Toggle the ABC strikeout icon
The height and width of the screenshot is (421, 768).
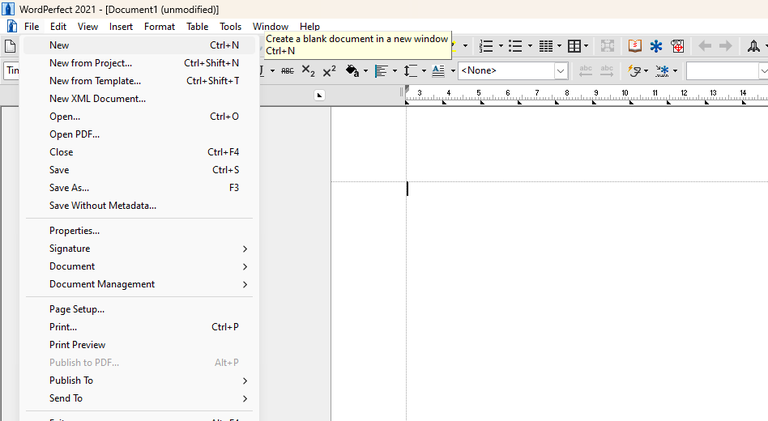click(x=288, y=71)
